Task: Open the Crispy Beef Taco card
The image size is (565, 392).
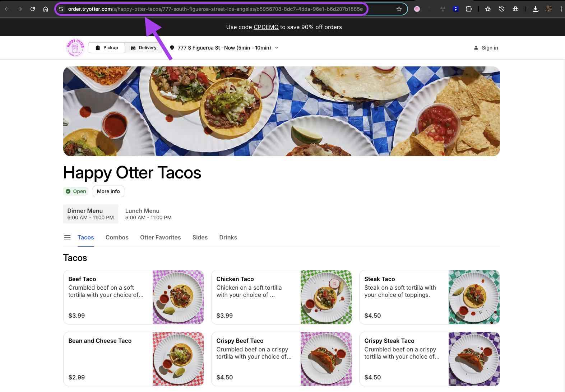Action: point(282,359)
